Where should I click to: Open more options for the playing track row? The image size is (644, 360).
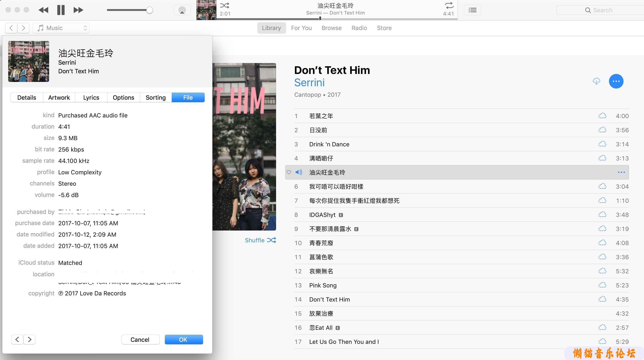point(621,172)
